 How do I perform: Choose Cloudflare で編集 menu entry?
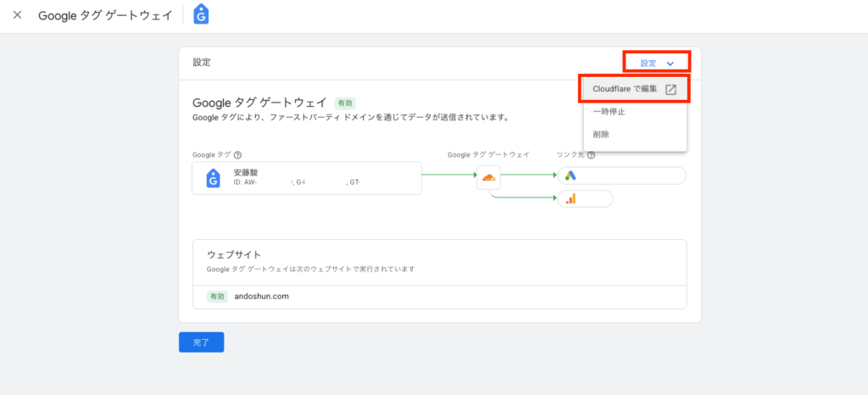[634, 89]
